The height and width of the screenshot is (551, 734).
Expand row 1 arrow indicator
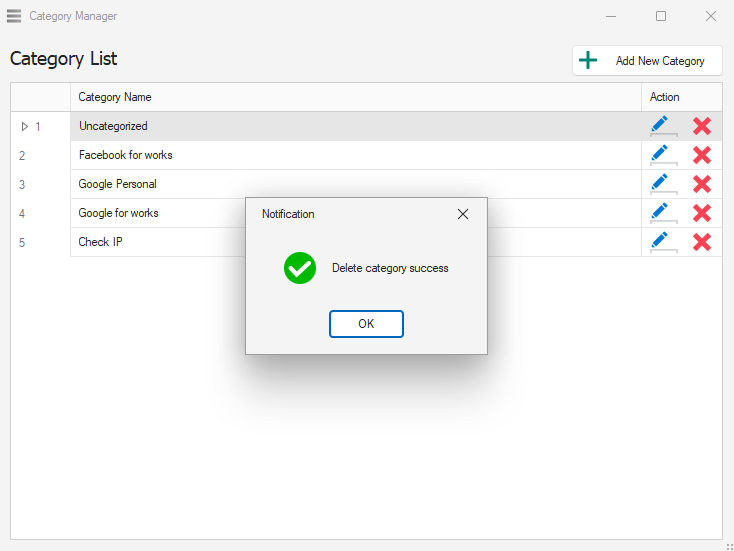click(25, 126)
